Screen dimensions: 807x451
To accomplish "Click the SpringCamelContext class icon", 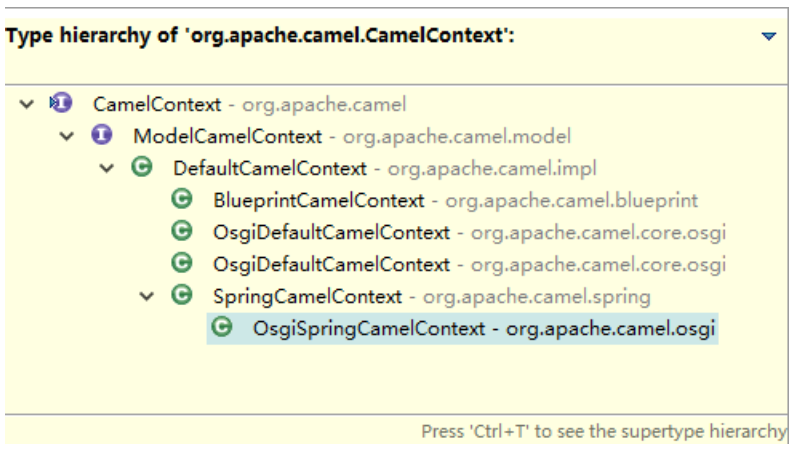I will [x=181, y=295].
